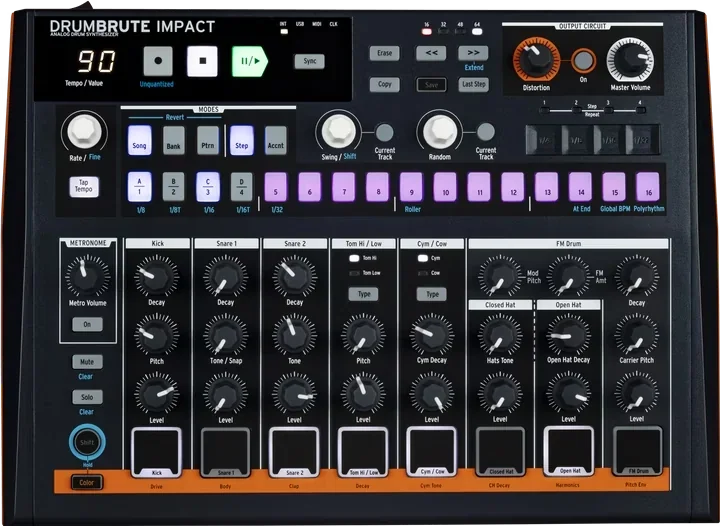
Task: Click the Carrier Pitch knob
Action: click(637, 335)
